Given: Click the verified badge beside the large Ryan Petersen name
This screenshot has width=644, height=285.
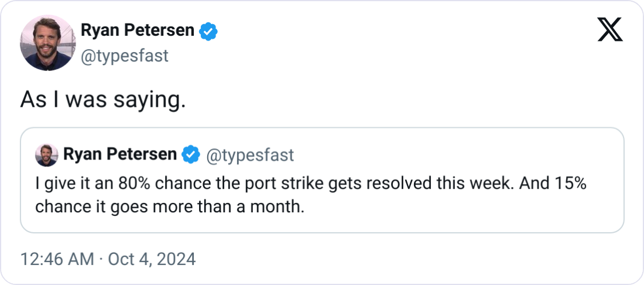Looking at the screenshot, I should click(208, 31).
